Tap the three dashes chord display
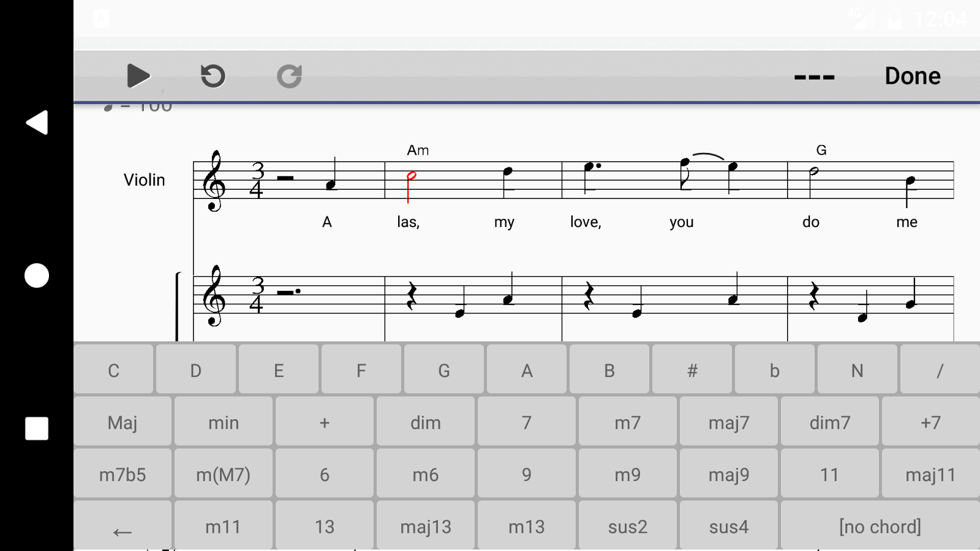Screen dimensions: 980x551 click(x=814, y=77)
